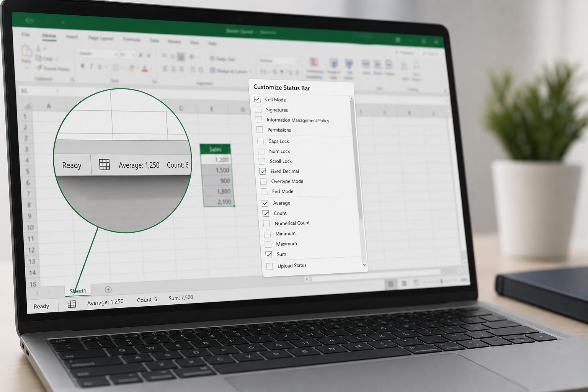Click the Format cells icon in the Cells group
588x392 pixels.
(x=389, y=65)
